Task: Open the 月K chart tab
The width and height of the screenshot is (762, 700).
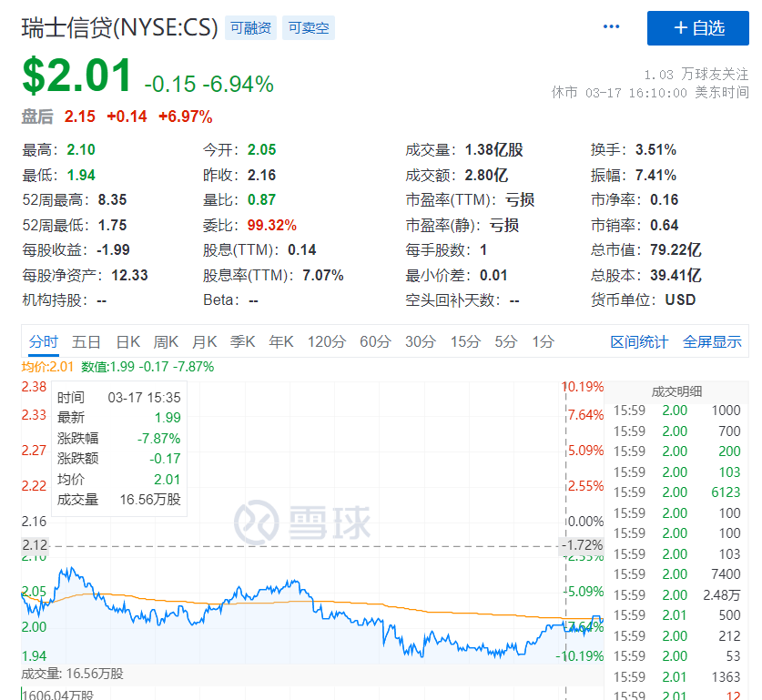Action: coord(204,342)
